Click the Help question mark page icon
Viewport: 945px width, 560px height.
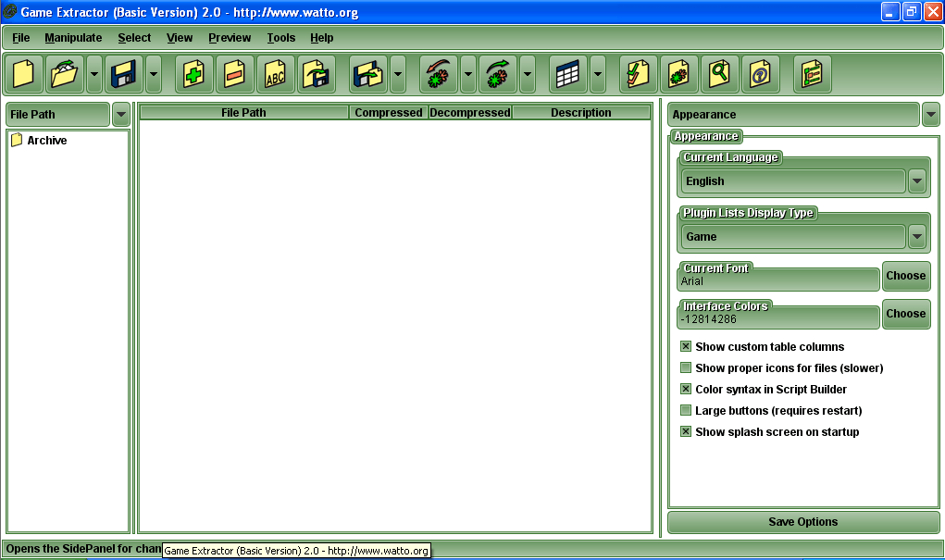point(760,74)
